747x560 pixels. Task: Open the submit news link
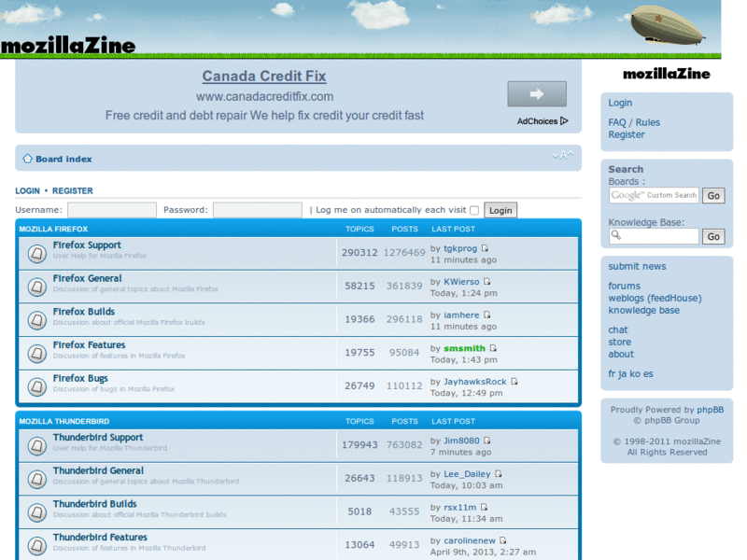click(x=637, y=267)
